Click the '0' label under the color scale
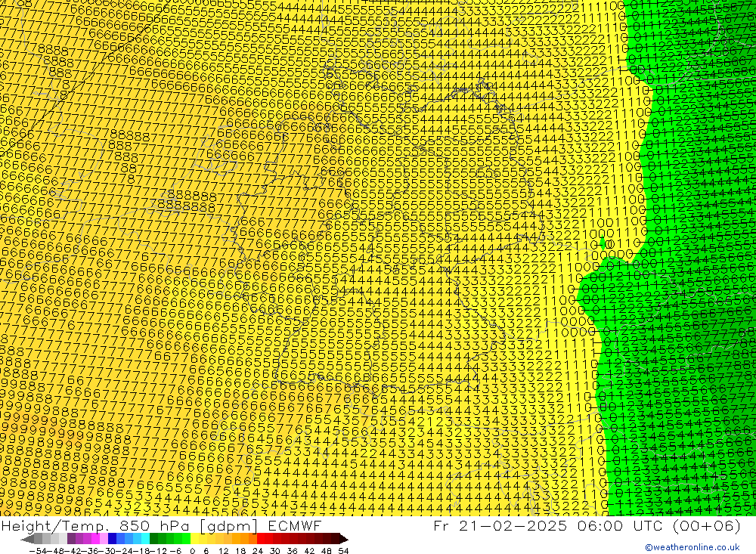Image resolution: width=756 pixels, height=554 pixels. pyautogui.click(x=192, y=551)
